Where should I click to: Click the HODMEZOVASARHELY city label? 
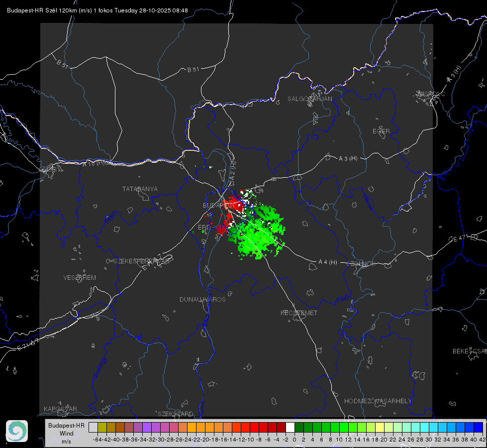[378, 401]
